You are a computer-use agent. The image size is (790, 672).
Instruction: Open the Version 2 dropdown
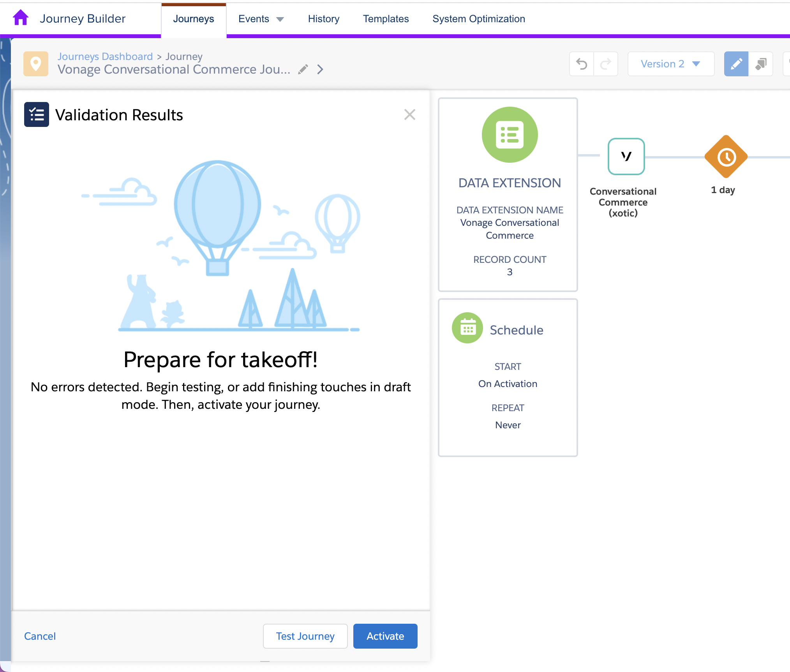tap(671, 64)
